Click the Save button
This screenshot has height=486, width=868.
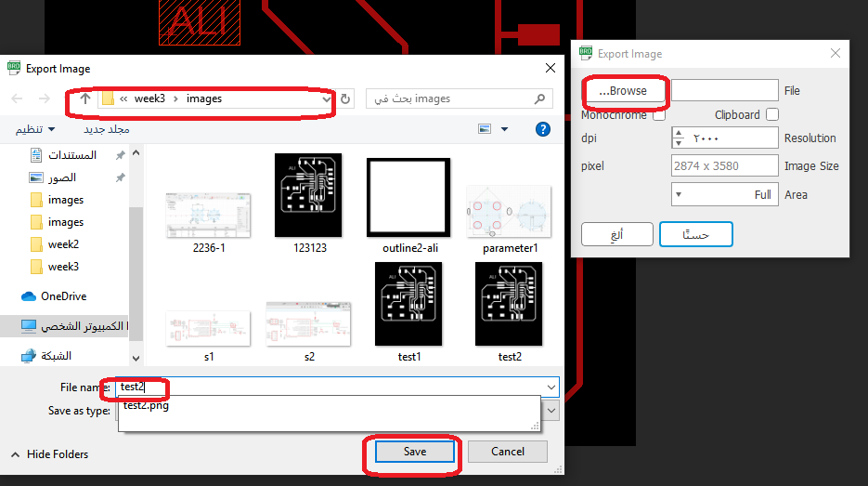[415, 452]
